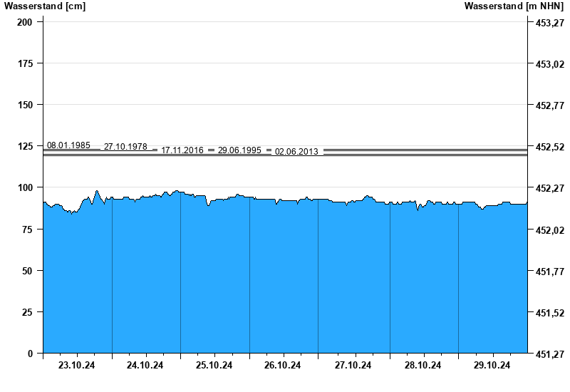Screen dimensions: 570x392
Task: Click the 25.10.24 x-axis date label
Action: pos(214,366)
